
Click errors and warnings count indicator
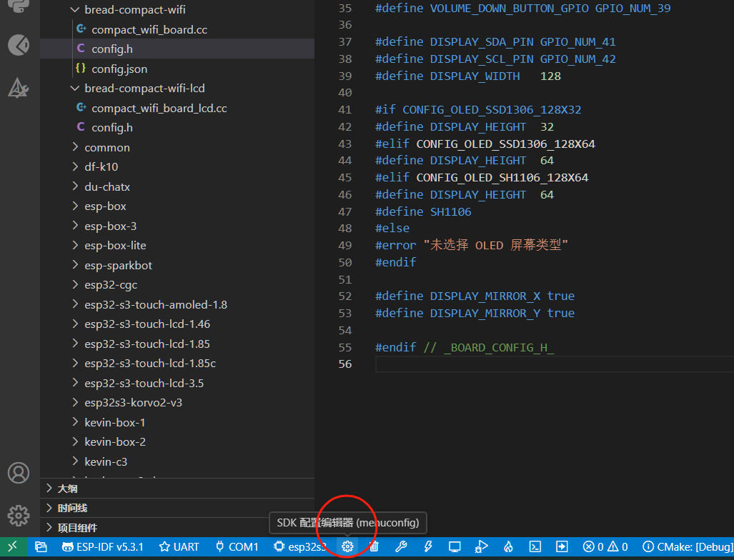pyautogui.click(x=605, y=546)
